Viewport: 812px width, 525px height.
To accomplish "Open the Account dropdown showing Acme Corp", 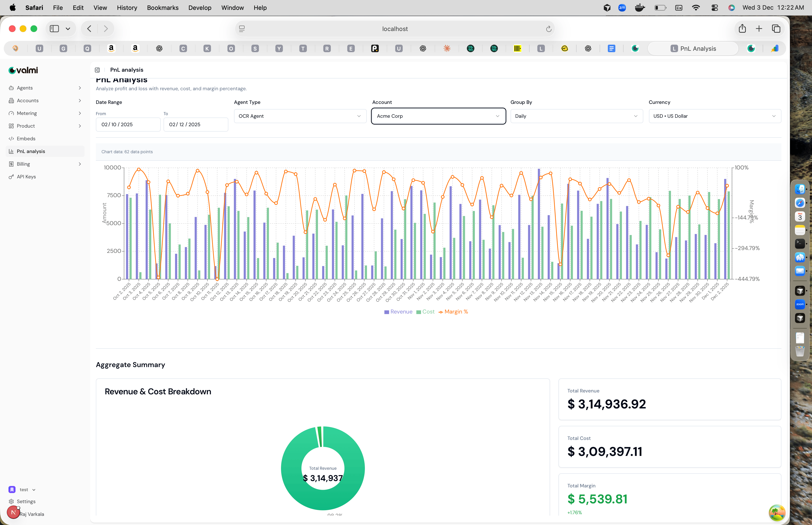I will click(438, 116).
